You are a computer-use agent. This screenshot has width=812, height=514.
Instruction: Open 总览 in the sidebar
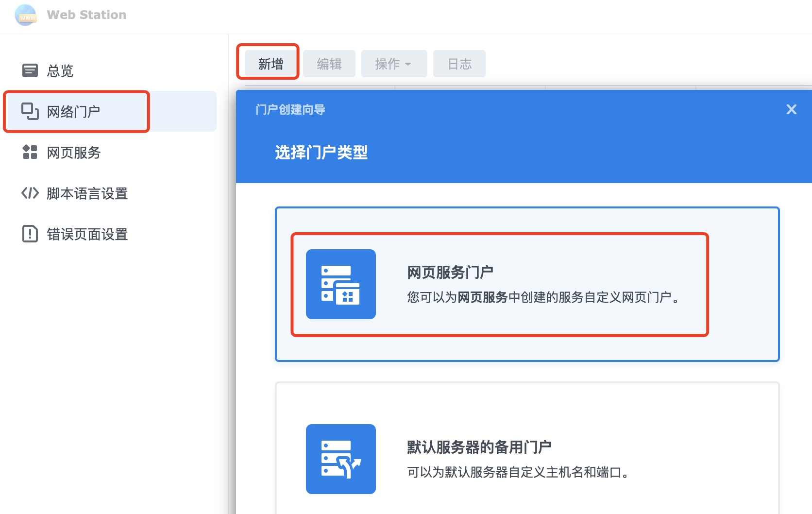[60, 71]
